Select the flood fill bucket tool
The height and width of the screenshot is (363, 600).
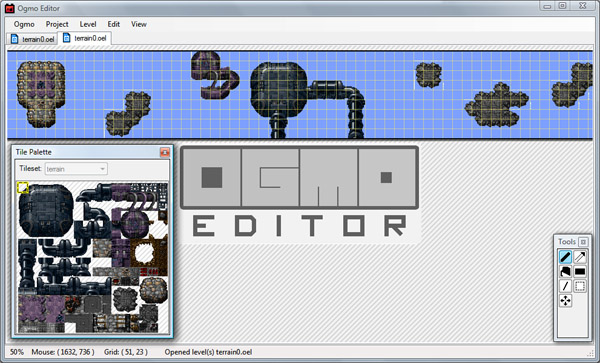tap(565, 272)
